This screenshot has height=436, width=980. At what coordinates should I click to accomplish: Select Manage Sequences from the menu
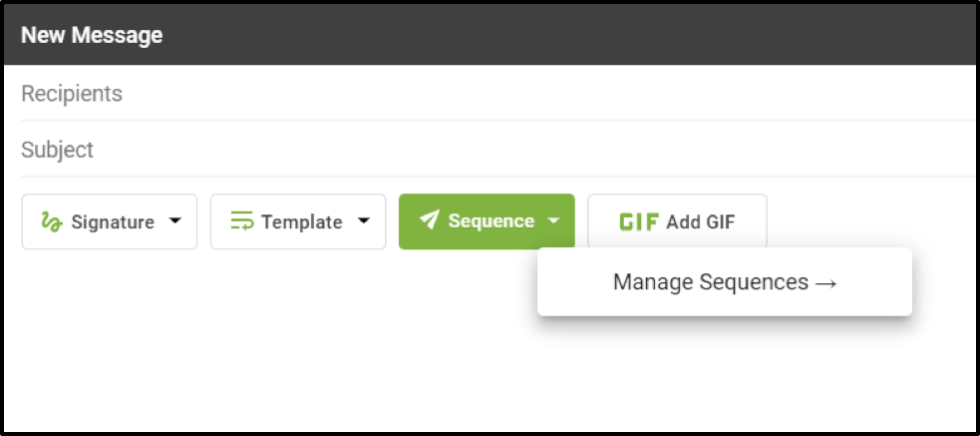click(710, 282)
